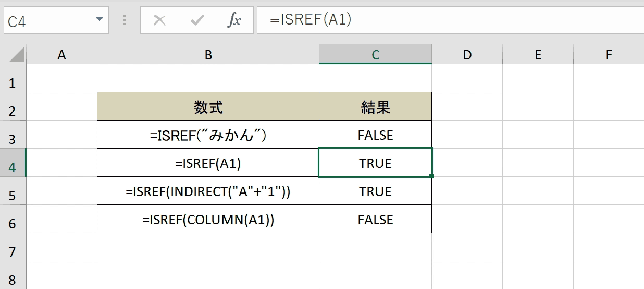Click the Cancel X icon in formula bar
The height and width of the screenshot is (289, 644).
click(159, 20)
